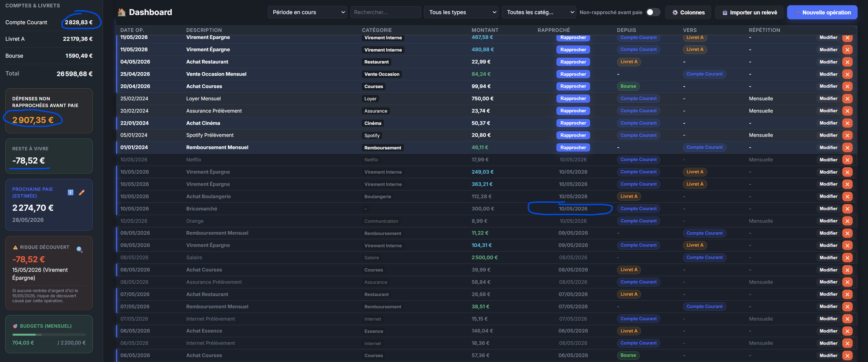This screenshot has width=868, height=362.
Task: Rapprocher the Achat Cinéma operation
Action: pos(573,123)
